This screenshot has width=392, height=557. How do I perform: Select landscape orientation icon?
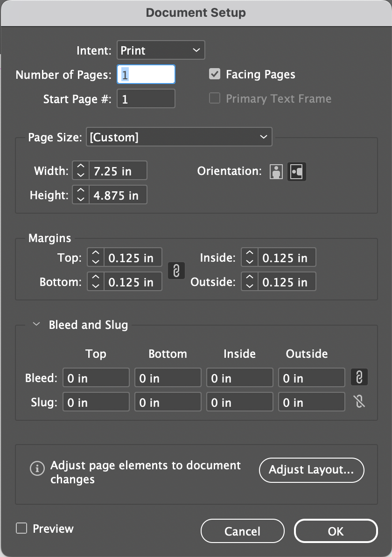coord(297,172)
